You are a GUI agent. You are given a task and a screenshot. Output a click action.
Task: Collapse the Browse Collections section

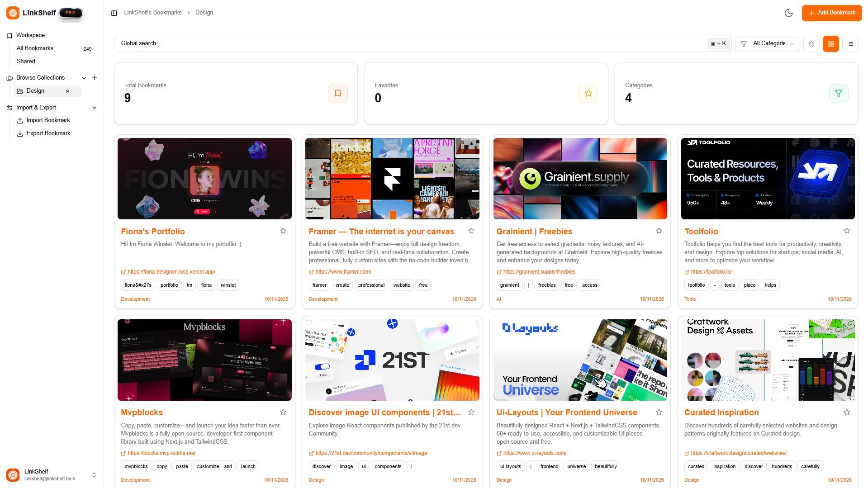84,78
